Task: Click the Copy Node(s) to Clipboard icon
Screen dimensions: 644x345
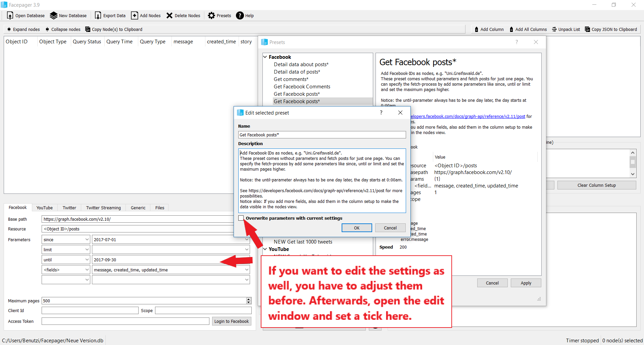Action: point(88,29)
